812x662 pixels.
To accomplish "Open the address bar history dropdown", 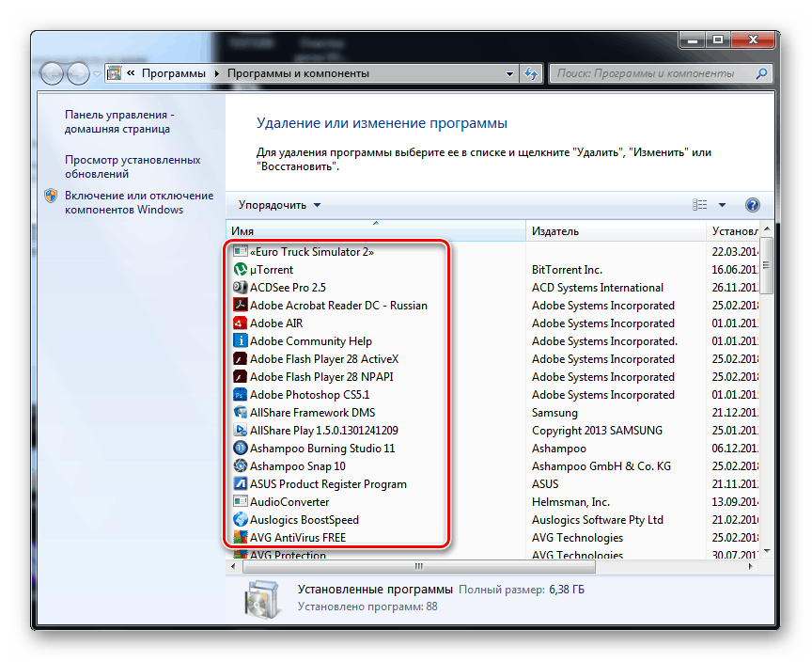I will point(509,74).
